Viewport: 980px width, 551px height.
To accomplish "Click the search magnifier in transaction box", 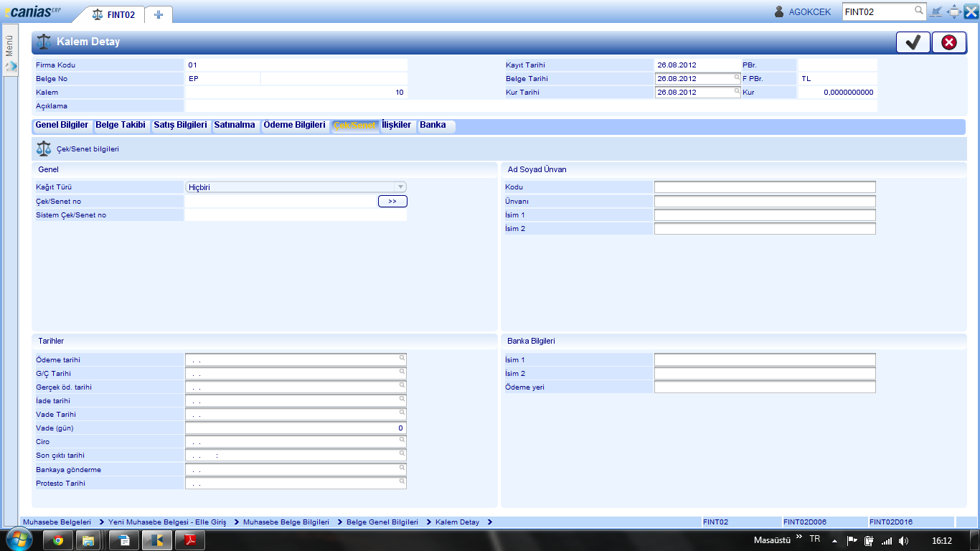I will tap(918, 11).
